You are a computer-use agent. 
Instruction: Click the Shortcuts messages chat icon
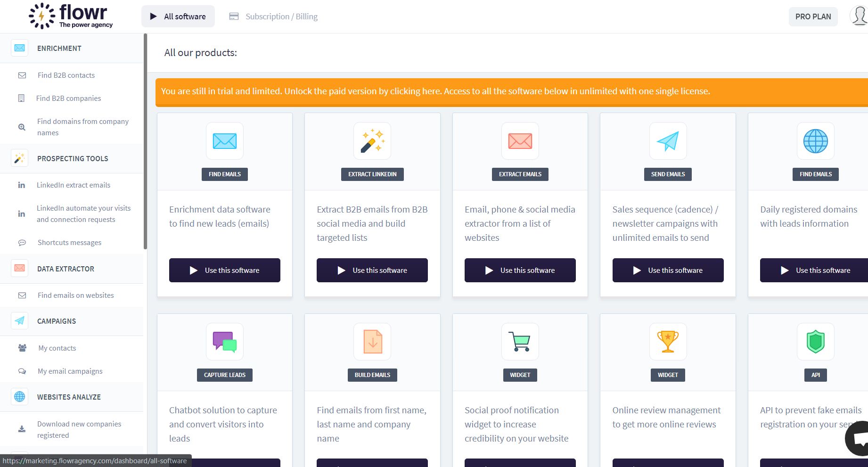(22, 242)
